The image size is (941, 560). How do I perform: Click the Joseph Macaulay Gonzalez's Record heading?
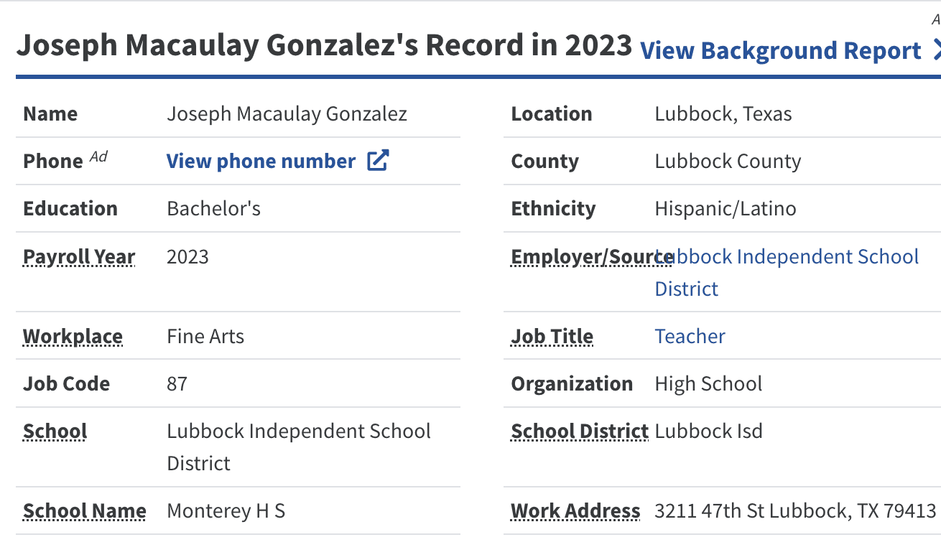point(324,45)
